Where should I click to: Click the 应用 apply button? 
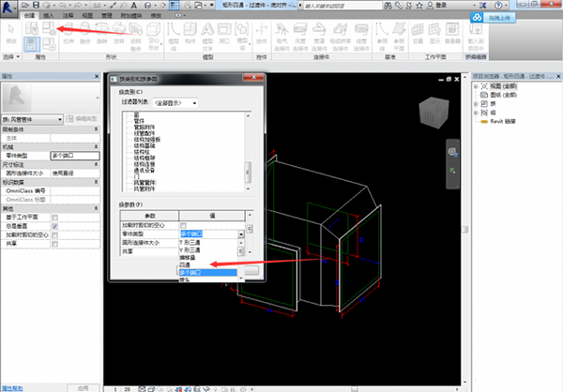83,386
